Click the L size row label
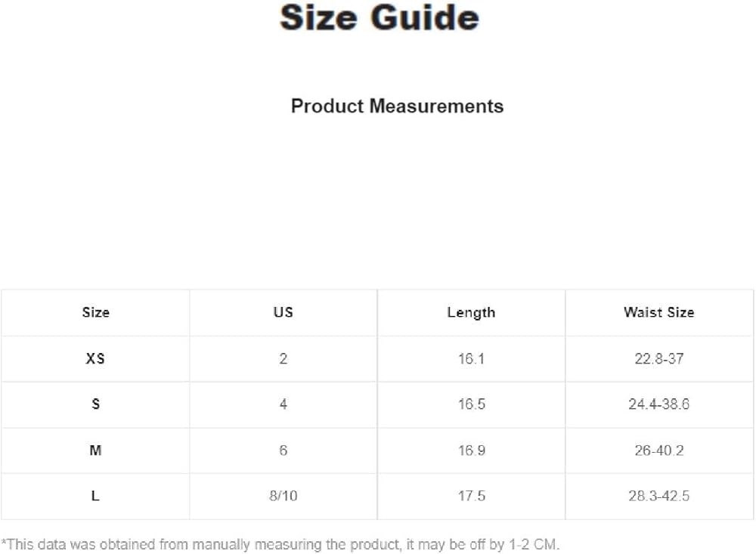 pos(95,497)
